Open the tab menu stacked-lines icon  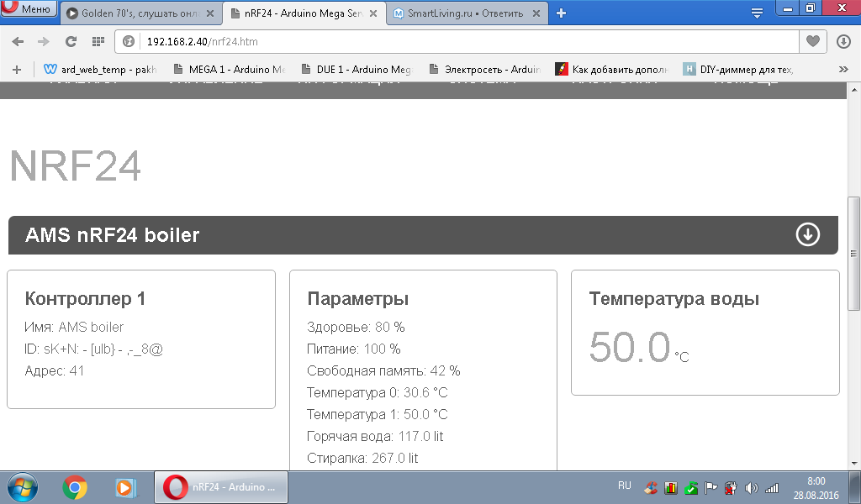click(x=757, y=13)
